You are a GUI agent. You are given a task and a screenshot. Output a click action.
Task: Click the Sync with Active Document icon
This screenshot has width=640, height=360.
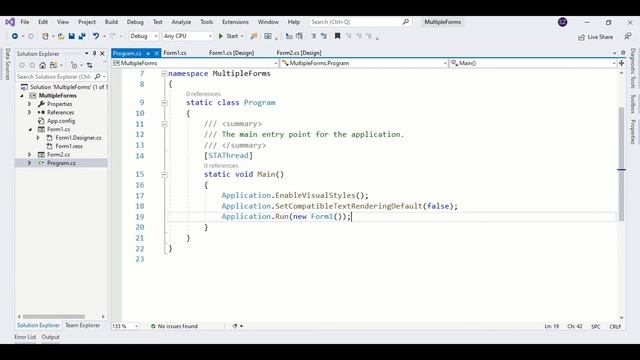(89, 65)
